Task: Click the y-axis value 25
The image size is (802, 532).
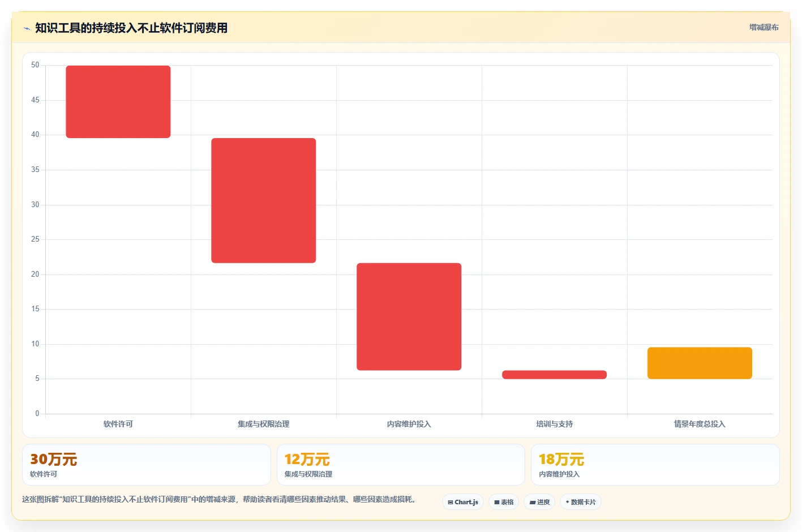Action: pyautogui.click(x=35, y=239)
